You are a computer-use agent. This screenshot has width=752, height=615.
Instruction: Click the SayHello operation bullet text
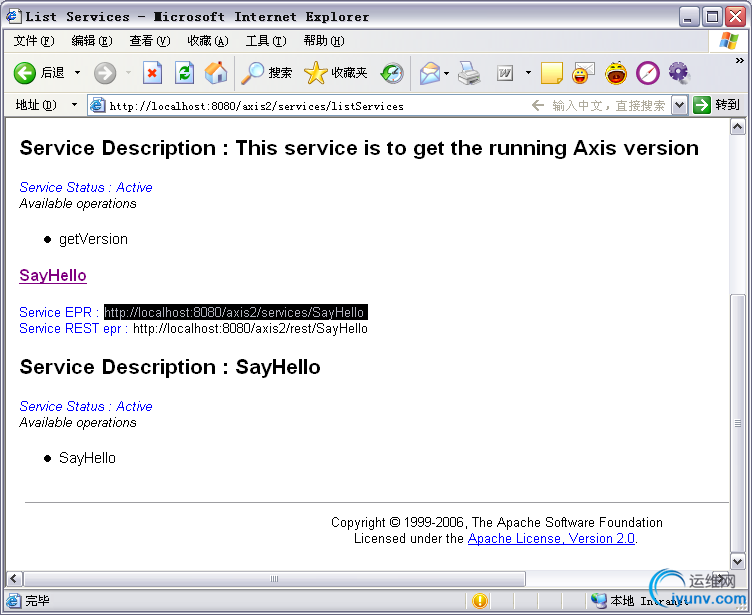(87, 458)
